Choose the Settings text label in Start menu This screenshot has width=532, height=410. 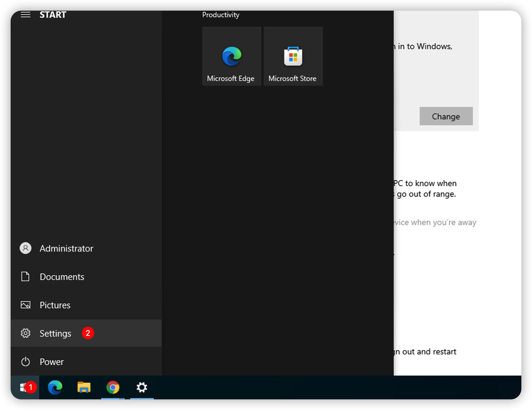[55, 333]
